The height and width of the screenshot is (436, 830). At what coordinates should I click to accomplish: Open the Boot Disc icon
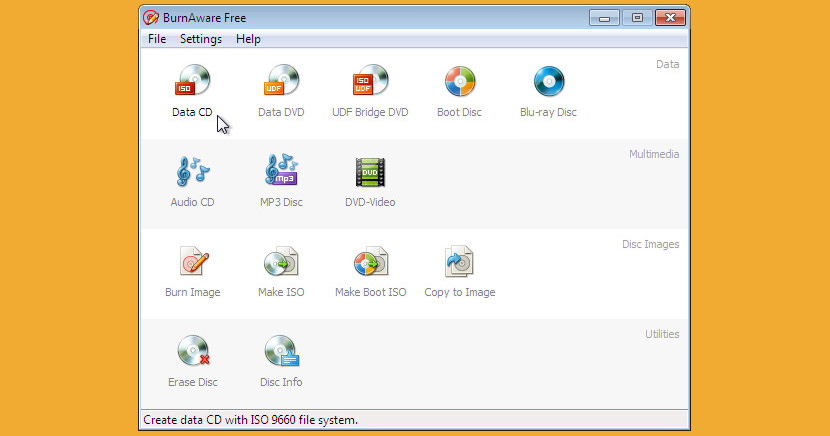pos(459,81)
